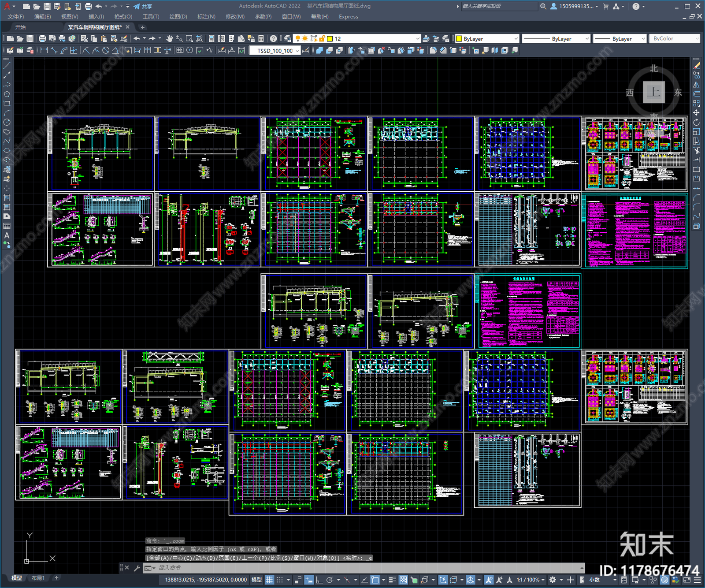Select the Multiline Text A tool
This screenshot has width=705, height=588.
7,235
